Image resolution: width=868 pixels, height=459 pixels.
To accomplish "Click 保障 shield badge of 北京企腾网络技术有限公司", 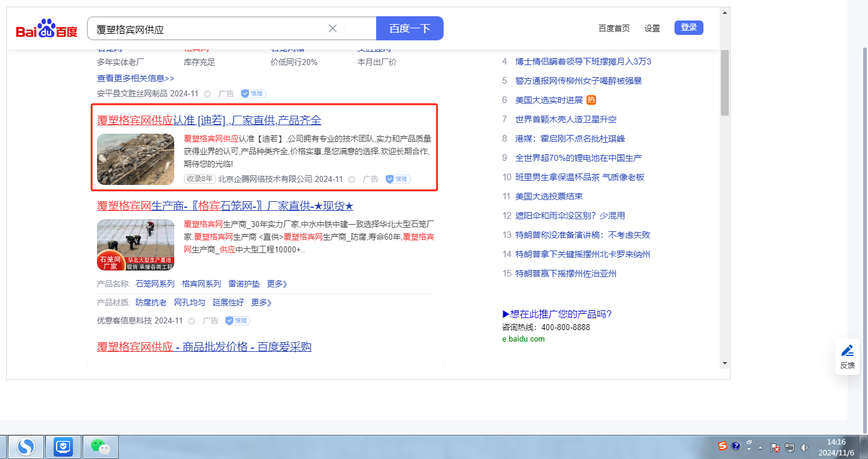I will (398, 179).
